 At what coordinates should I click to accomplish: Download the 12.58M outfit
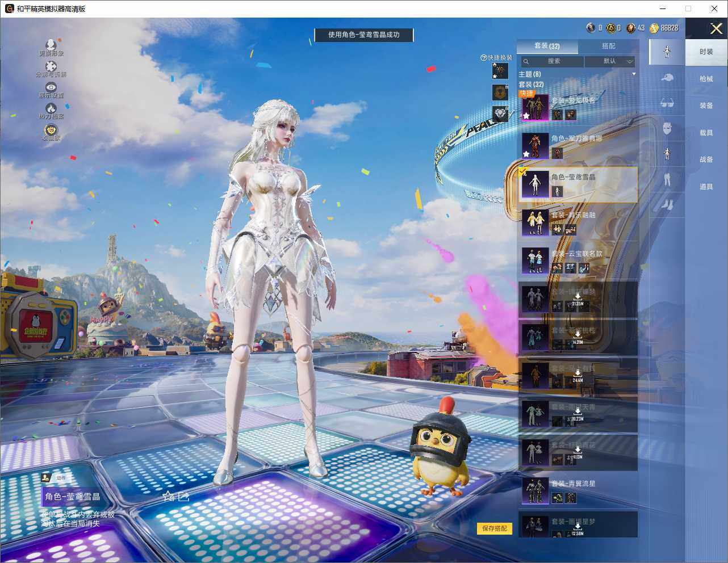(x=578, y=529)
